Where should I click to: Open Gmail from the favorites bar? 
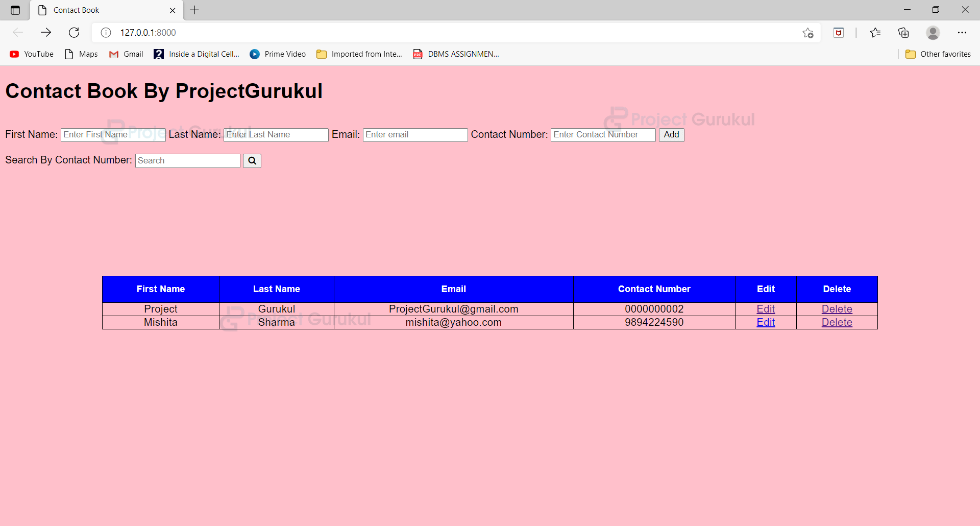[126, 54]
